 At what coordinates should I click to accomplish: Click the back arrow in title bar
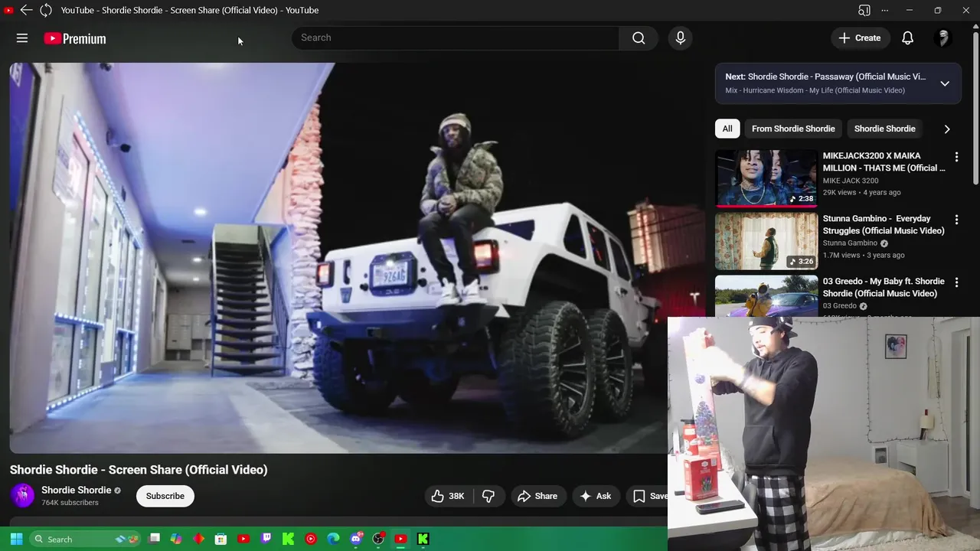pos(26,10)
